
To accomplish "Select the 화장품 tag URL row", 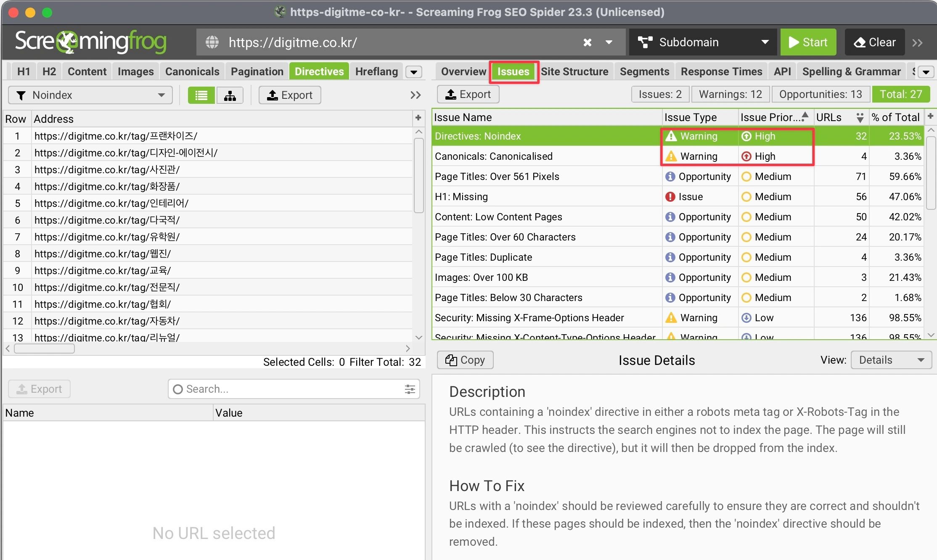I will click(208, 186).
